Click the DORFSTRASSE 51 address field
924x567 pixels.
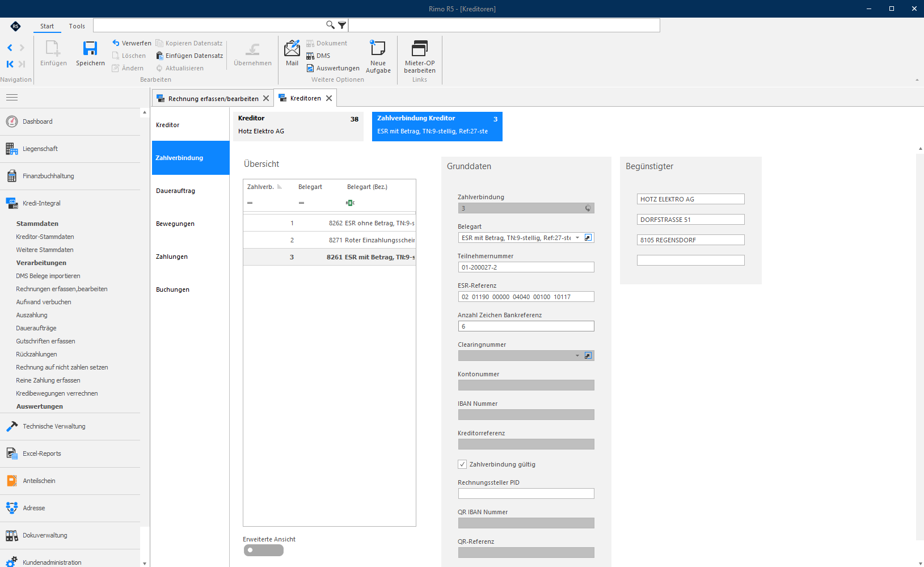[x=690, y=220]
